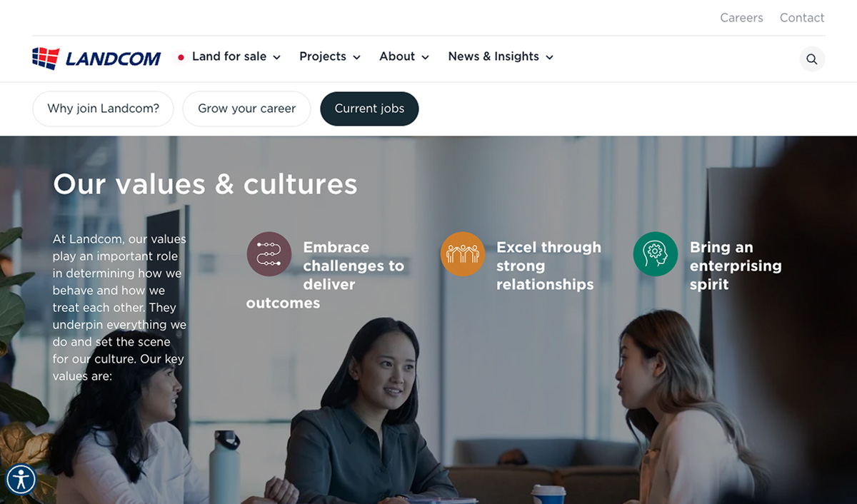The height and width of the screenshot is (504, 857).
Task: Click the Landcom logo
Action: tap(96, 58)
